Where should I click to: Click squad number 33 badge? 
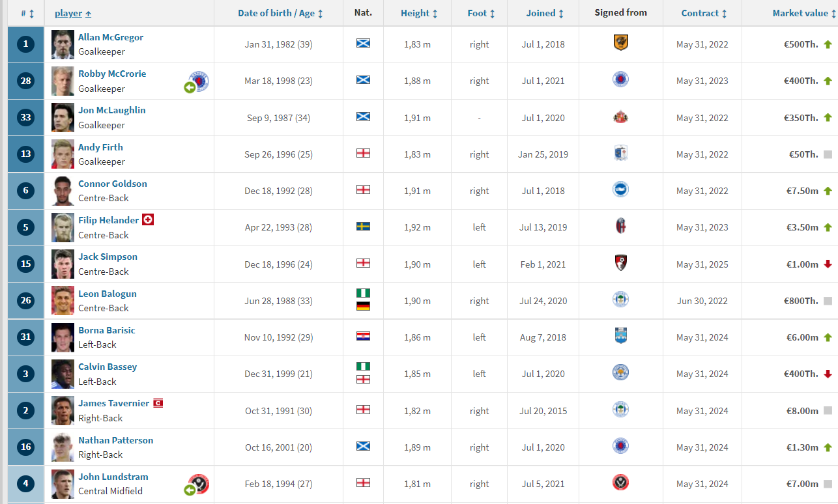point(25,117)
